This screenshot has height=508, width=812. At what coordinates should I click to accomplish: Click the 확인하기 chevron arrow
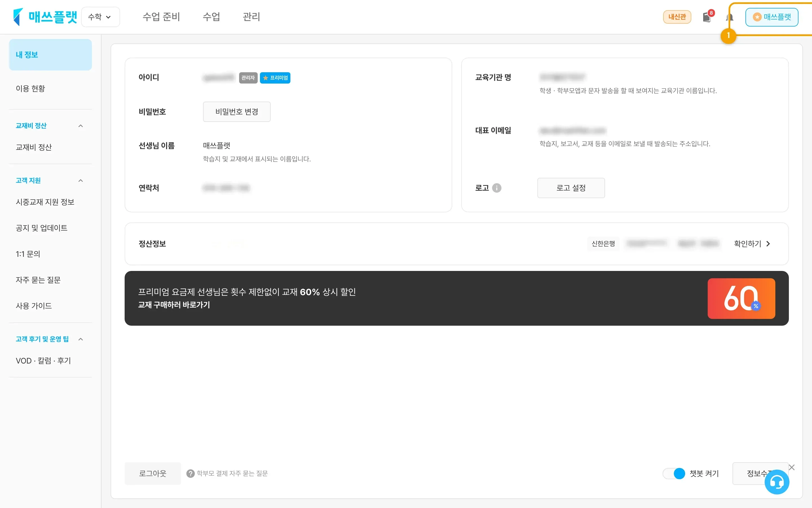click(x=768, y=244)
